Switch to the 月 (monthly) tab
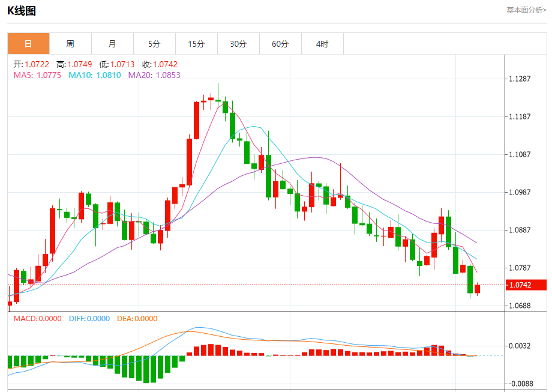This screenshot has width=552, height=392. (x=112, y=44)
